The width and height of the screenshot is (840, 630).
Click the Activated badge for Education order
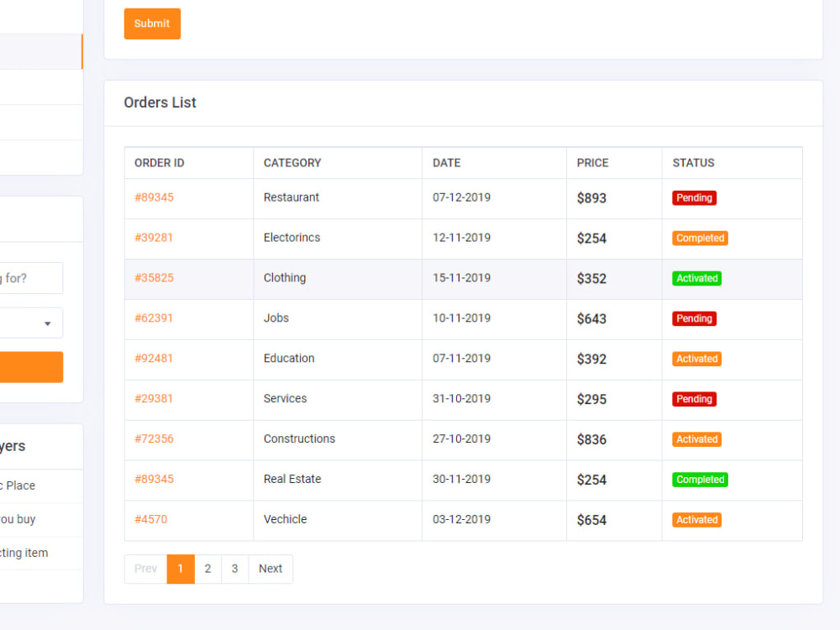click(x=697, y=359)
